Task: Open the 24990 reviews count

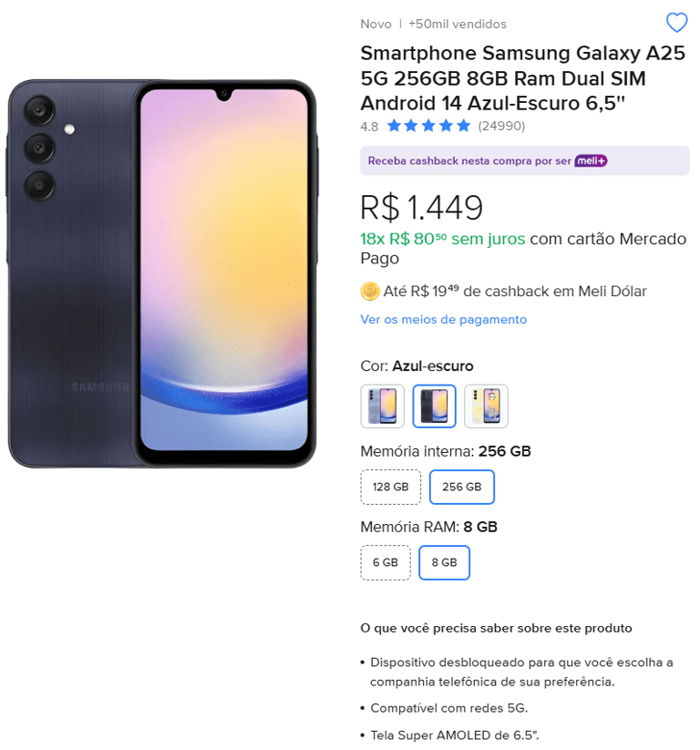Action: point(501,126)
